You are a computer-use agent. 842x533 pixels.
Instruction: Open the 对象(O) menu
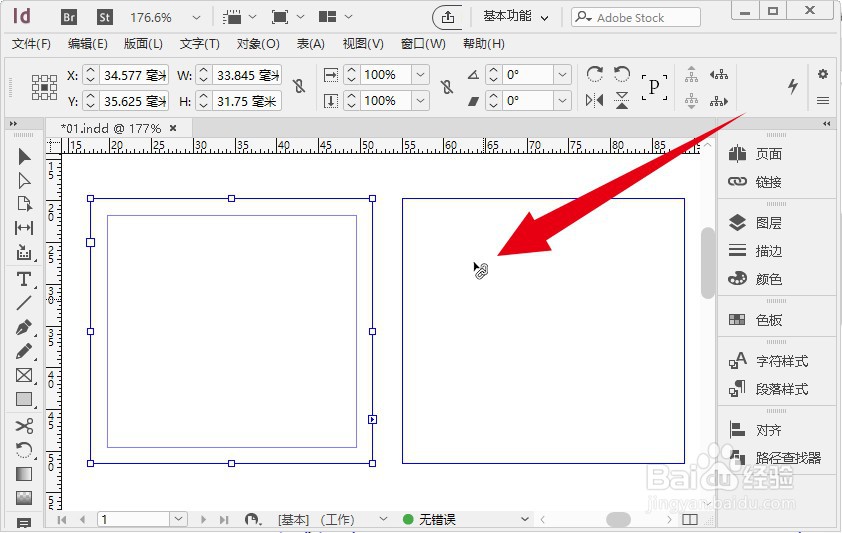tap(258, 44)
